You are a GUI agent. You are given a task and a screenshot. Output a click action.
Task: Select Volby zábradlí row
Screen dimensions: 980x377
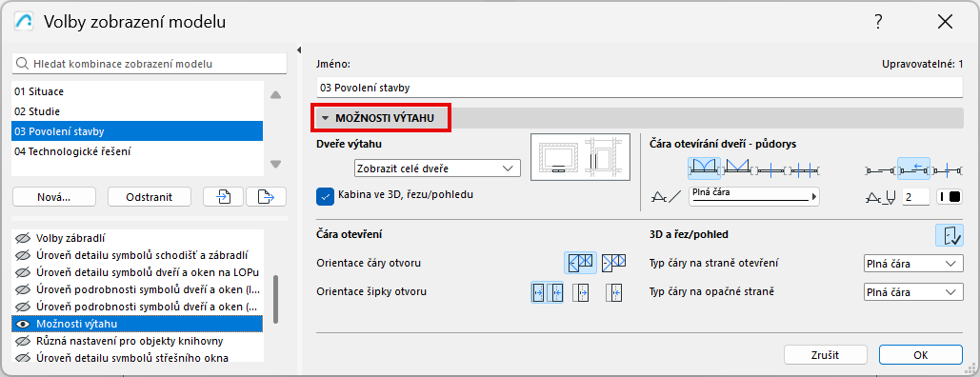137,238
